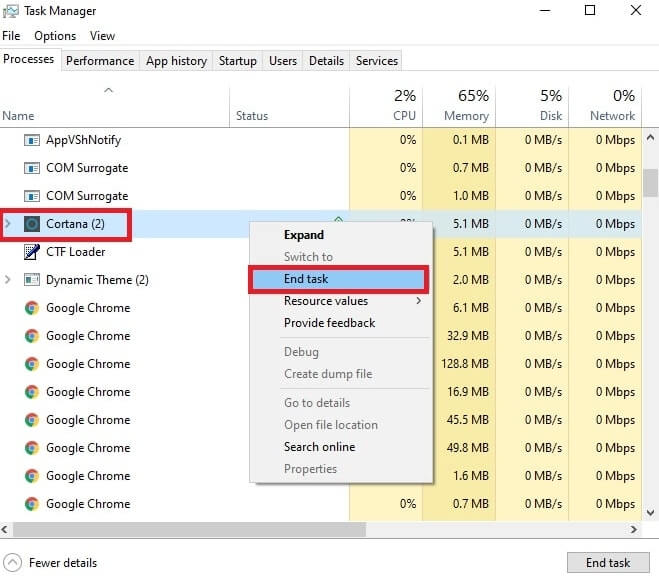Click Chrome icon in the 128.8 MB row

[x=32, y=364]
